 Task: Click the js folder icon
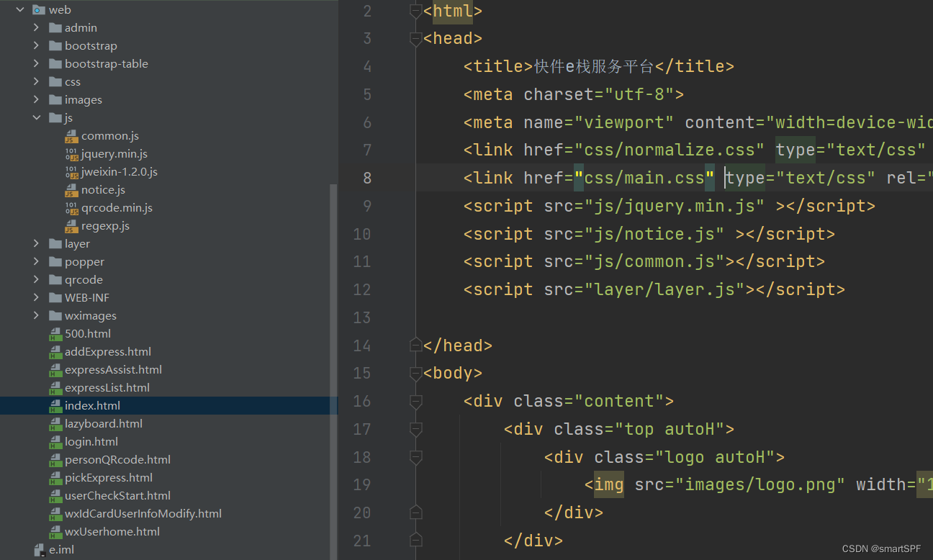(x=55, y=118)
